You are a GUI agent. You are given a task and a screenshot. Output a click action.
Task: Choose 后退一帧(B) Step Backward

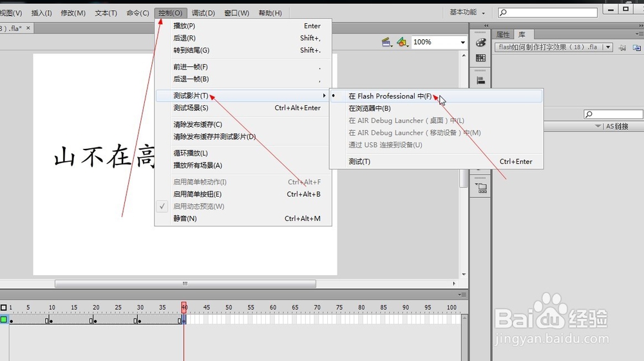pos(243,79)
